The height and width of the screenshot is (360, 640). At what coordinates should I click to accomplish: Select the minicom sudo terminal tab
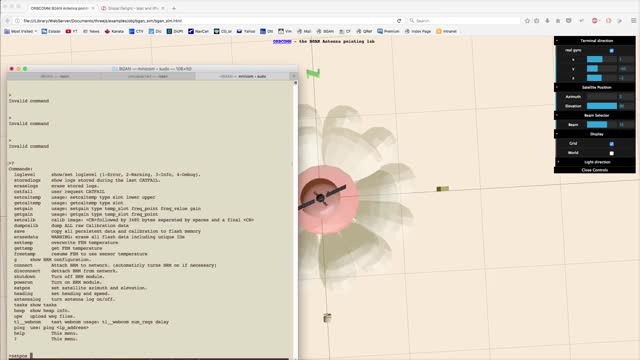click(x=242, y=76)
